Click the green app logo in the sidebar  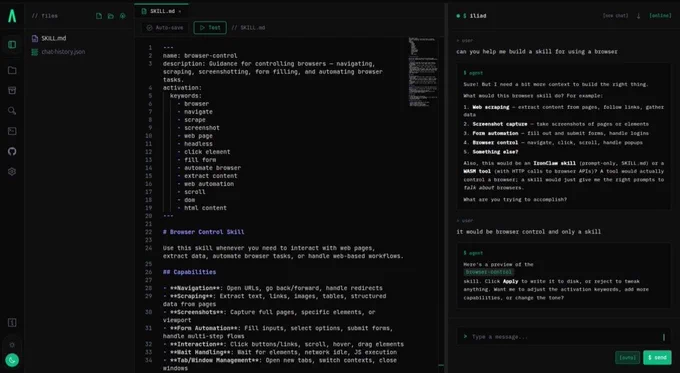[x=12, y=16]
